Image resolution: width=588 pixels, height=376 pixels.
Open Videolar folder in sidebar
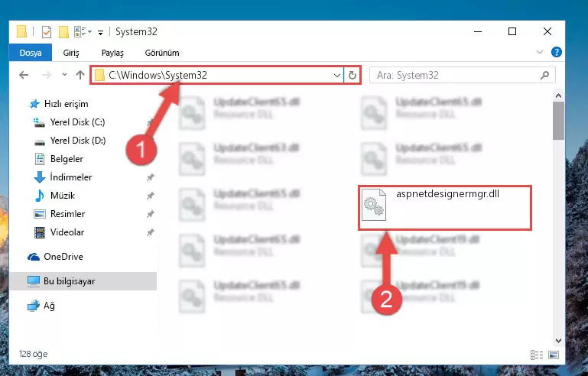click(x=59, y=232)
